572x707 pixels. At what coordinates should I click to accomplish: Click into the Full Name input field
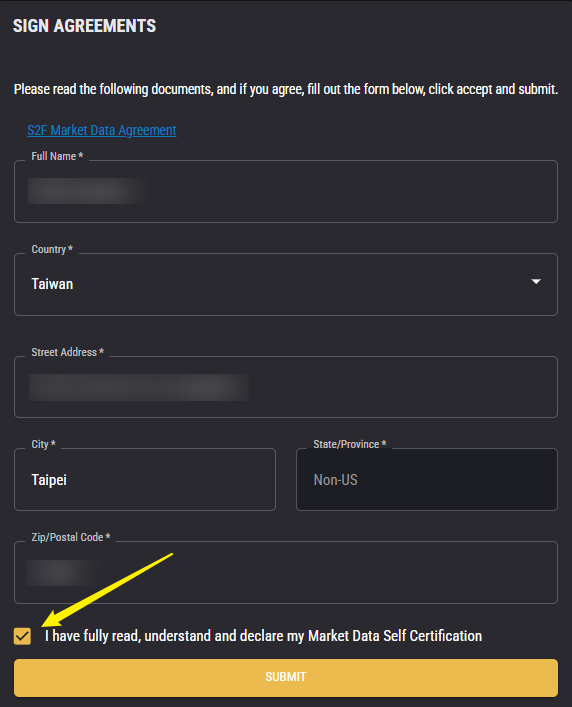point(286,191)
